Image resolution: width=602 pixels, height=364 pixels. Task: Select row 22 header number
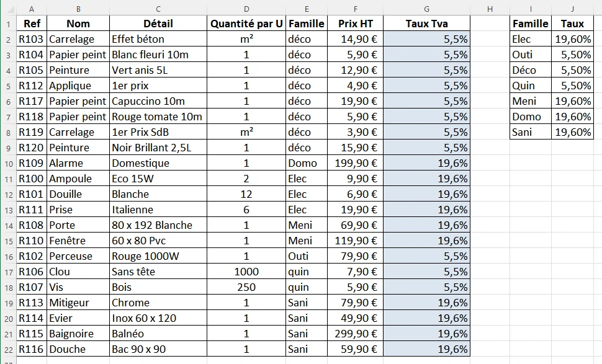point(8,349)
